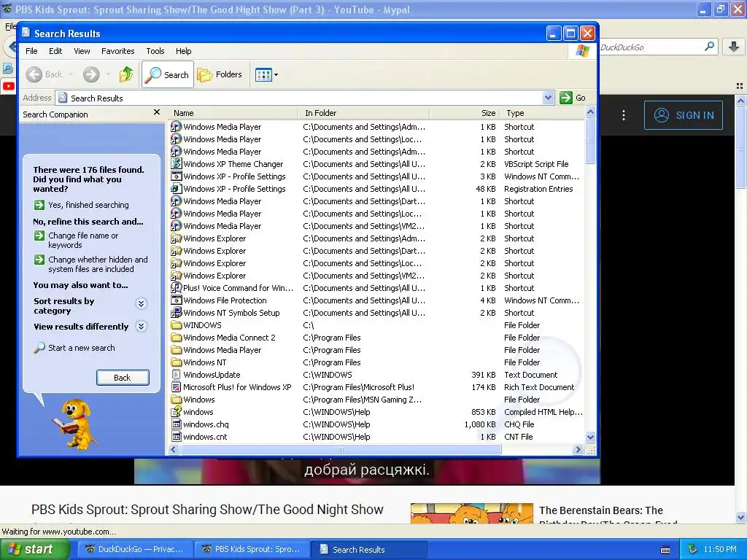Sort by the Size column header
The height and width of the screenshot is (560, 747).
point(465,113)
